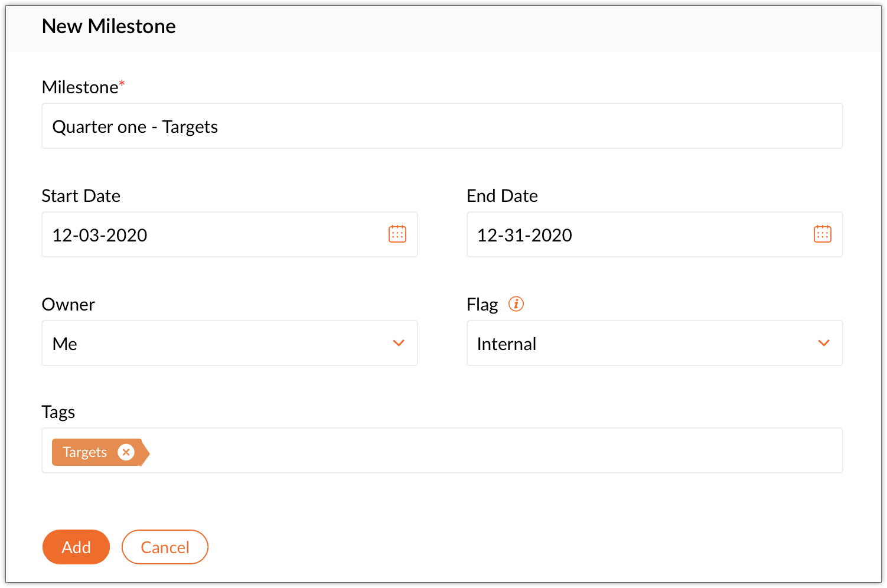
Task: Open the End Date calendar picker
Action: click(822, 234)
